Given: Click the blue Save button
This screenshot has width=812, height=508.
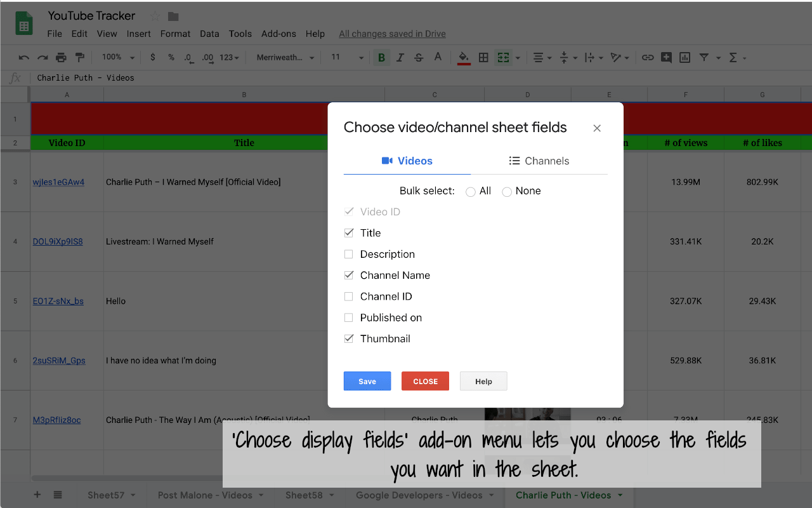Looking at the screenshot, I should pos(367,381).
